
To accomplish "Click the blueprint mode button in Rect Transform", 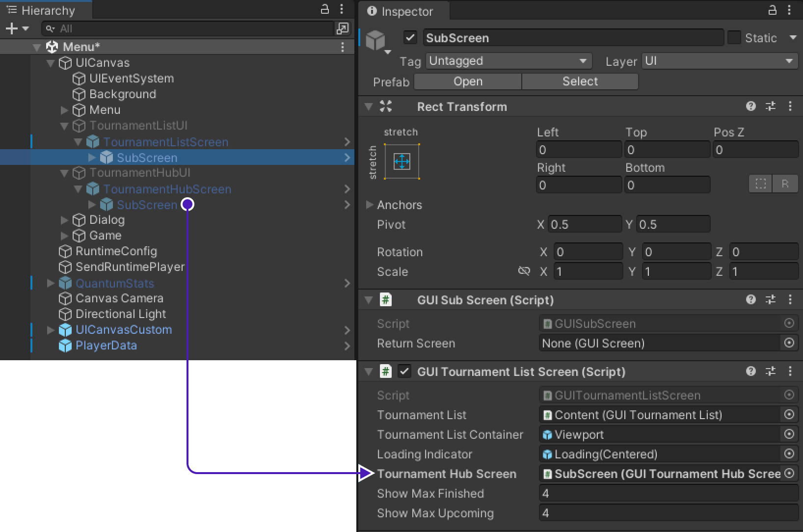I will point(760,184).
